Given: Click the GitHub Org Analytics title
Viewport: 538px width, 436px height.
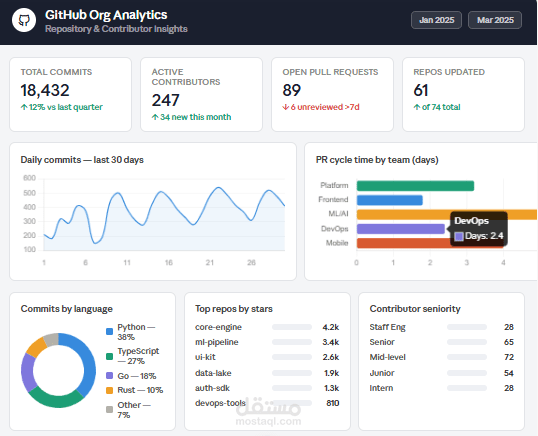Looking at the screenshot, I should pyautogui.click(x=106, y=15).
